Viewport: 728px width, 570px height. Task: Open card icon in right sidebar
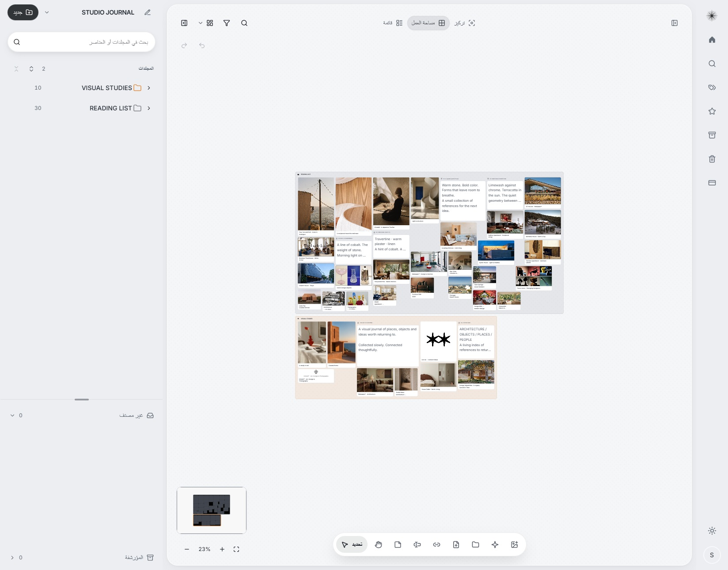pyautogui.click(x=712, y=183)
